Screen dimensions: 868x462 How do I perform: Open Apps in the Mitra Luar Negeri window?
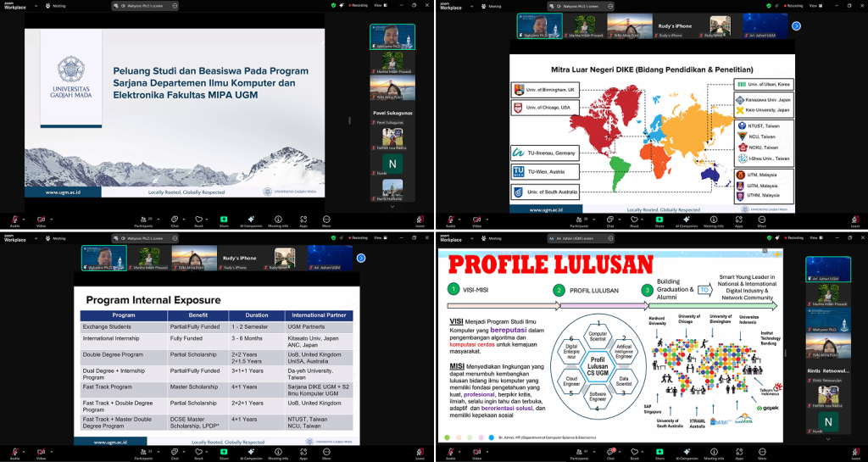tap(739, 220)
